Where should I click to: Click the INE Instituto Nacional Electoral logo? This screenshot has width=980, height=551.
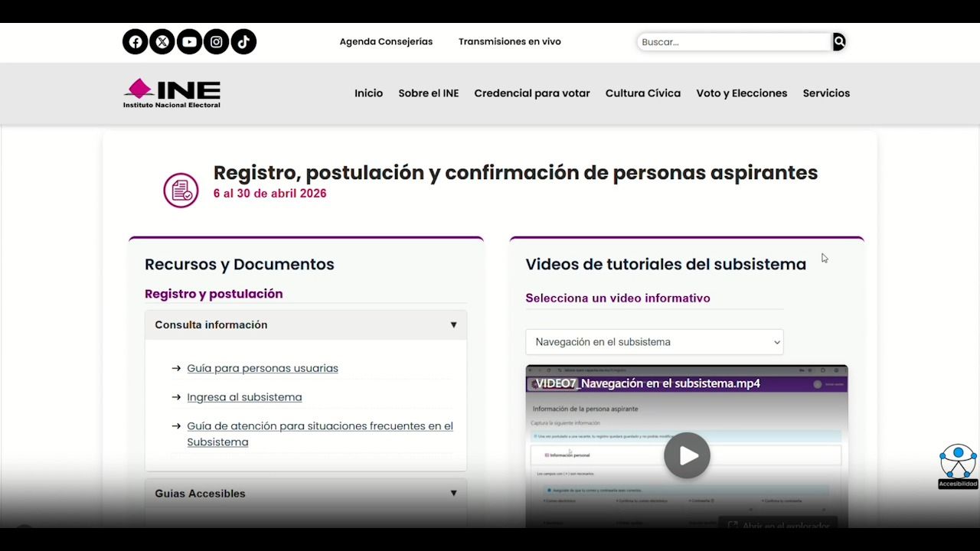pos(172,93)
